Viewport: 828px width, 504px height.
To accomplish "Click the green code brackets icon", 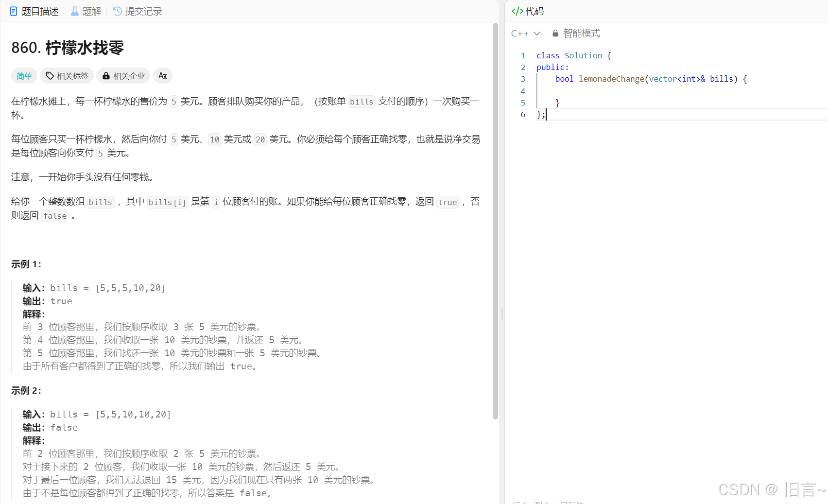I will tap(517, 11).
